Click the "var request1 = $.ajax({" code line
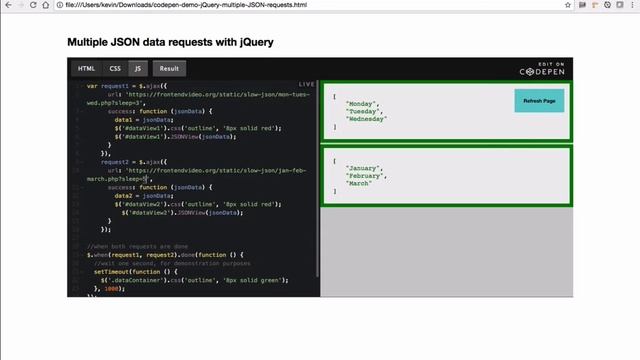Viewport: 640px width, 360px height. point(127,86)
